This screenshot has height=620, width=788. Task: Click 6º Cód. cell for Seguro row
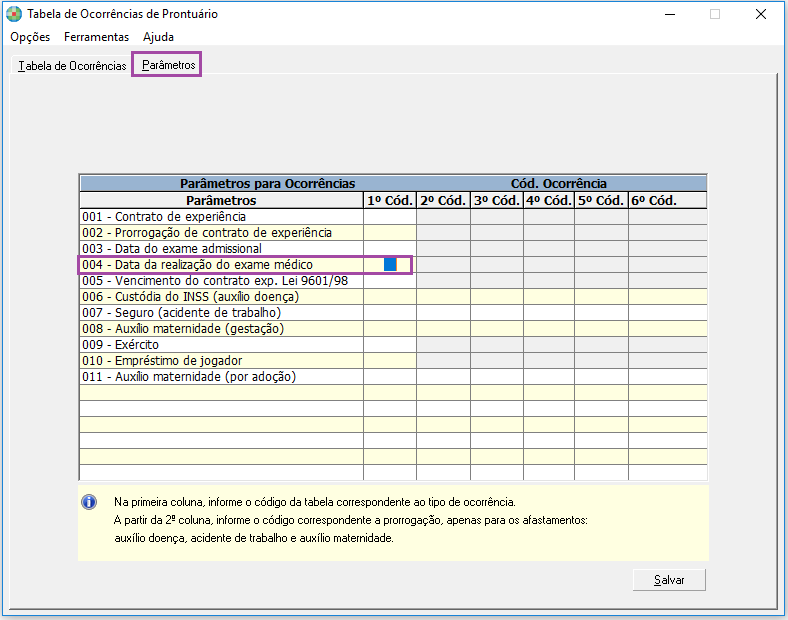667,313
